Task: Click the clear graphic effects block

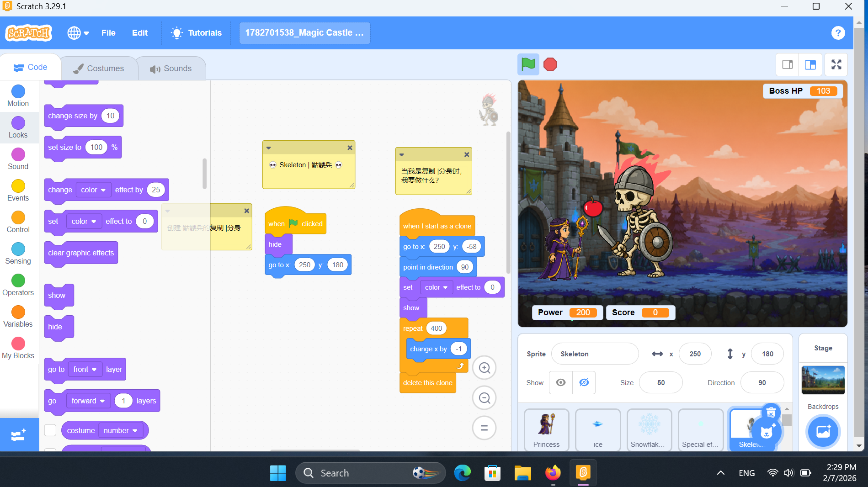Action: click(81, 253)
